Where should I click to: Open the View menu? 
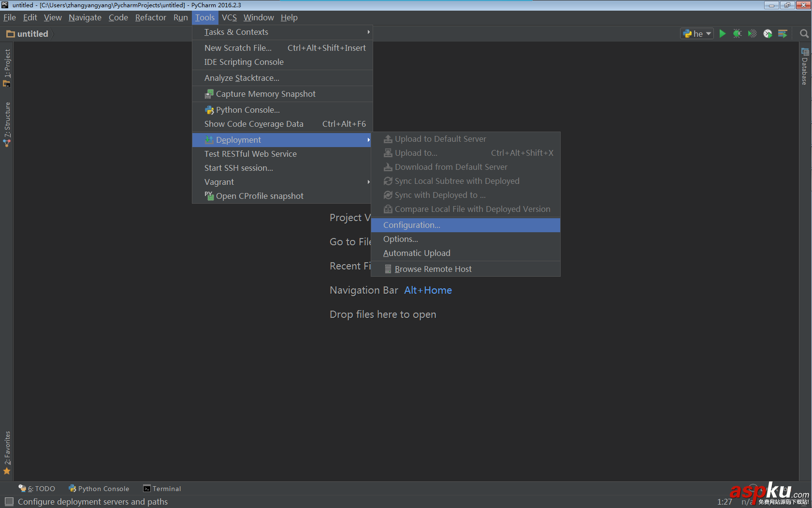(x=53, y=17)
